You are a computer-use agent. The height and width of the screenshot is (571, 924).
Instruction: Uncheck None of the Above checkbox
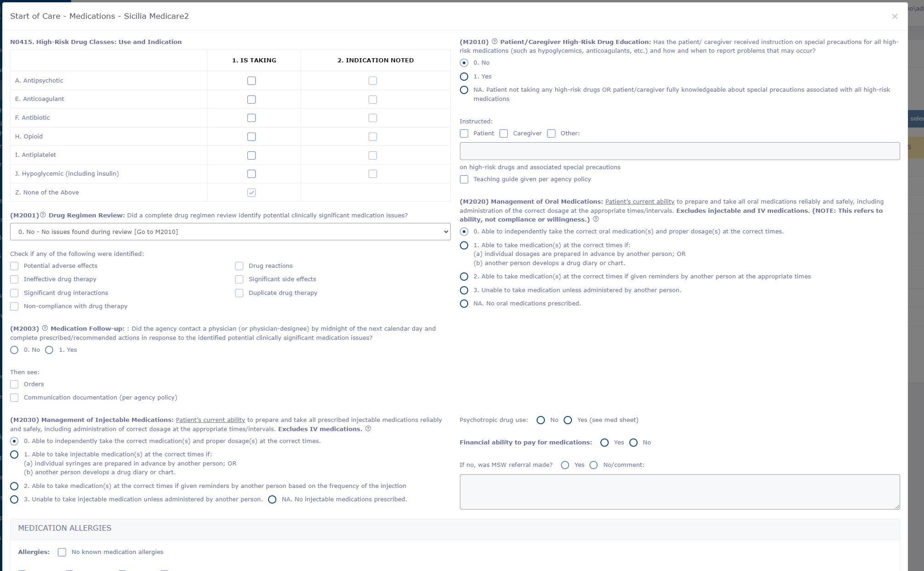[x=252, y=193]
